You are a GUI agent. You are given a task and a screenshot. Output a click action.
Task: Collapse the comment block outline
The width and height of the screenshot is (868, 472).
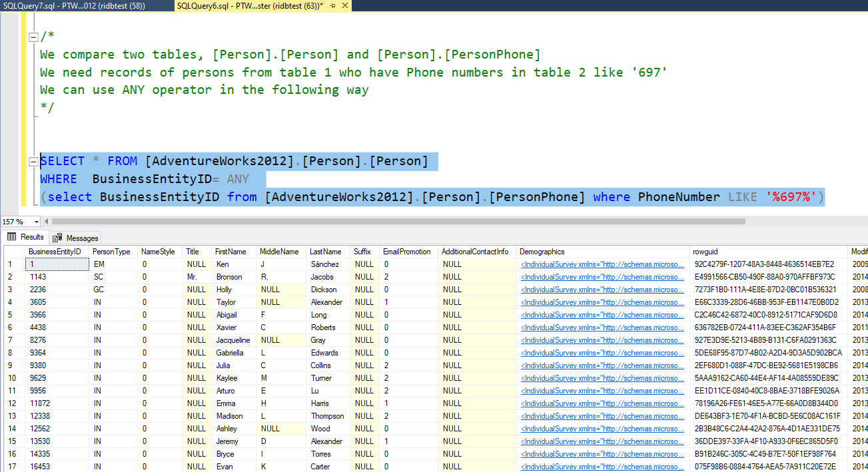point(33,37)
